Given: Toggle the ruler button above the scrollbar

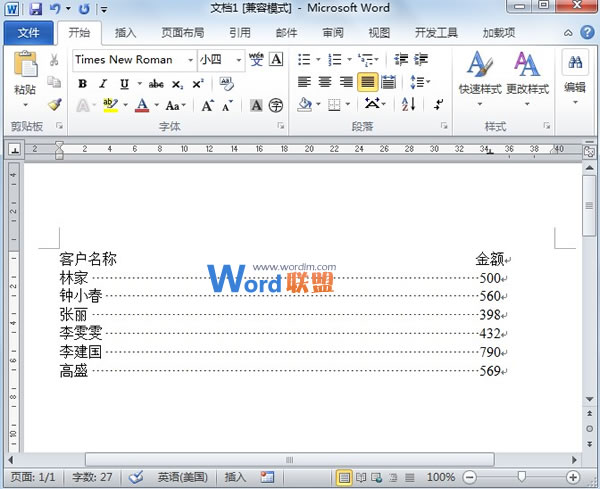Looking at the screenshot, I should point(589,152).
